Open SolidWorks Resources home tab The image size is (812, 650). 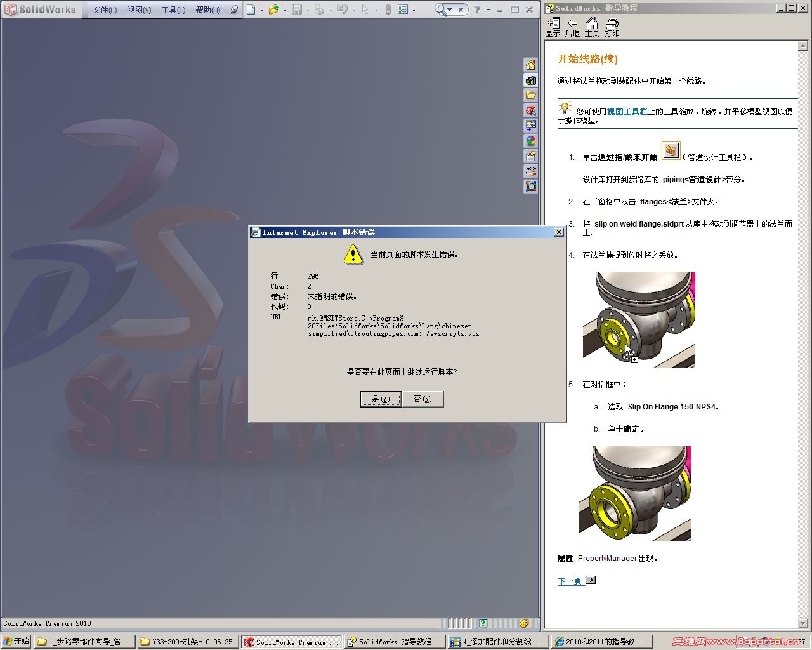[x=531, y=65]
